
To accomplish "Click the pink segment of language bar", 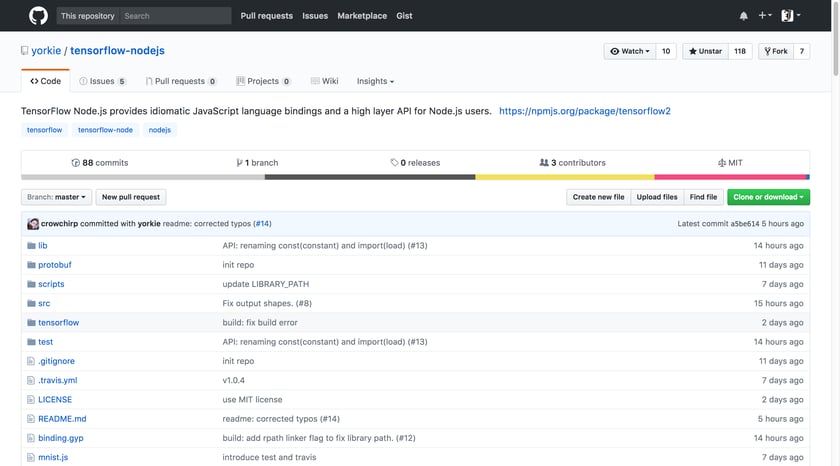I will 730,177.
